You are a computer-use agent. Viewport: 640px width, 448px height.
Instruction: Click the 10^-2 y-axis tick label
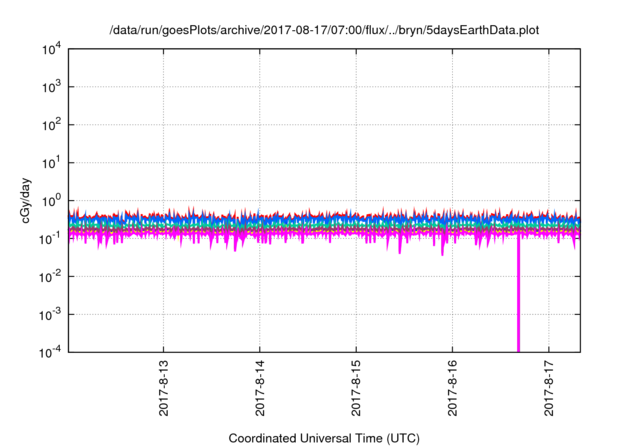click(50, 277)
